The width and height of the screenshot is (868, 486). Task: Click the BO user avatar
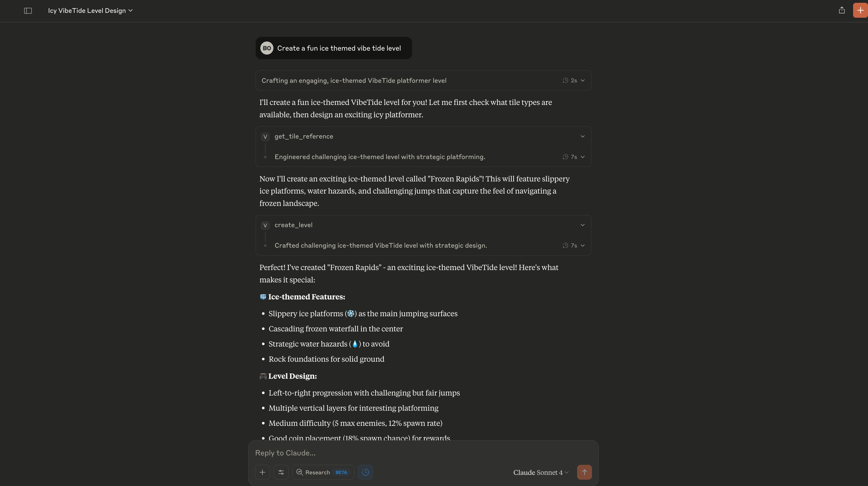click(x=267, y=48)
